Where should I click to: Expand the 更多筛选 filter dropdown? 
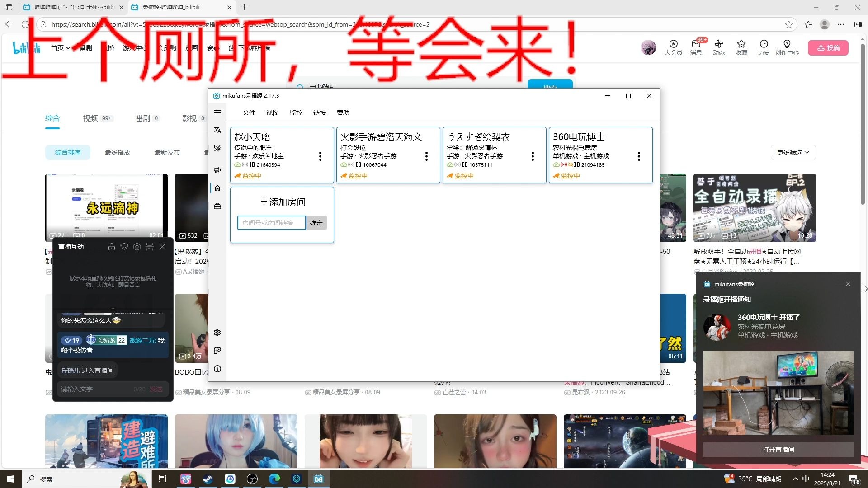(793, 152)
